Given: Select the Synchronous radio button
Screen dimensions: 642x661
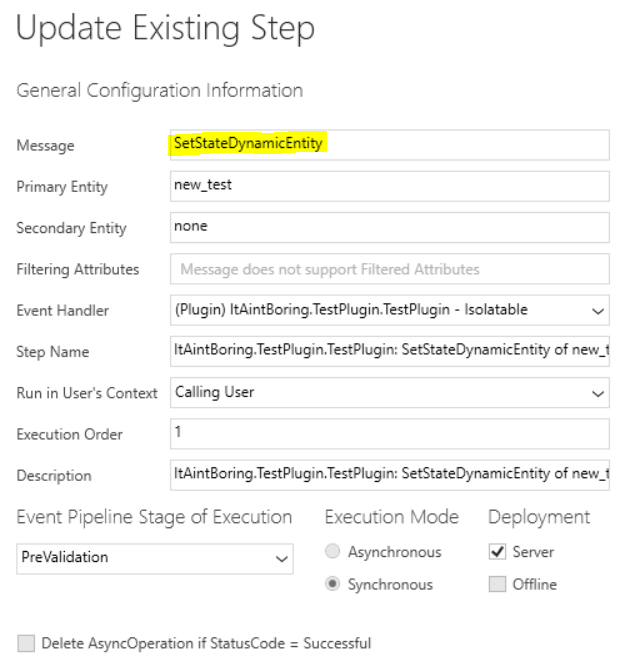Looking at the screenshot, I should pos(332,584).
